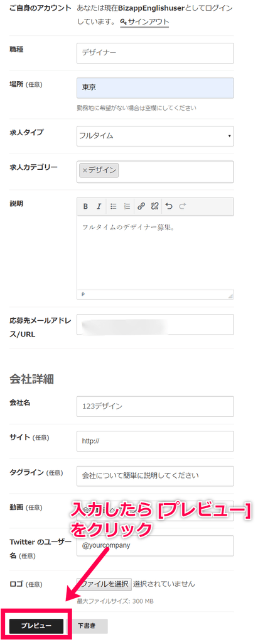The height and width of the screenshot is (644, 258).
Task: Remove link with unlink icon
Action: (x=154, y=206)
